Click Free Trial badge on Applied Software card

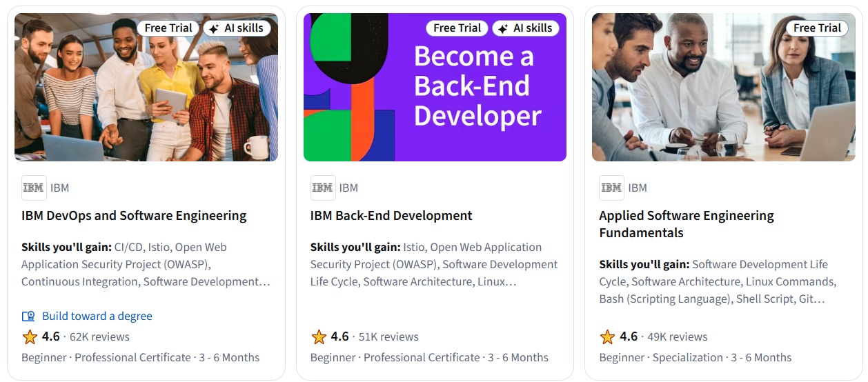point(817,28)
